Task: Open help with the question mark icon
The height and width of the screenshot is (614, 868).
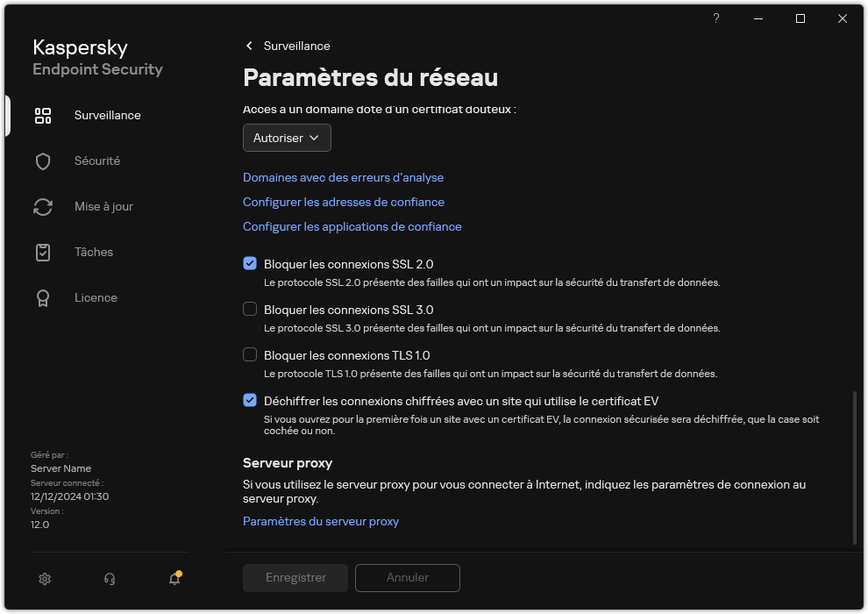Action: [x=715, y=18]
